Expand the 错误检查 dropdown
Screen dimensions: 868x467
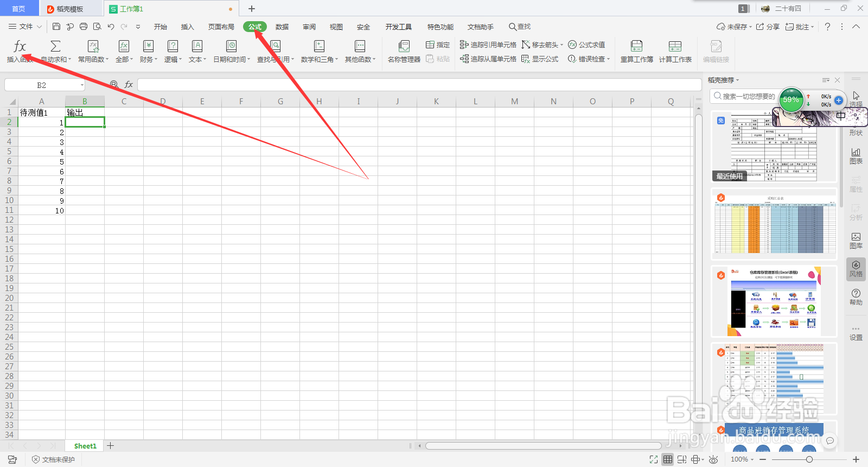[608, 59]
